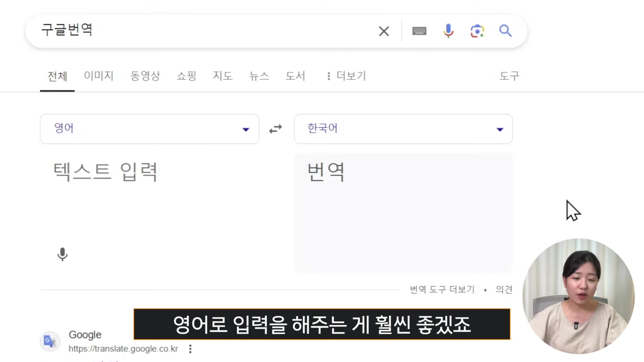This screenshot has height=362, width=644.
Task: Start voice input in the translate box
Action: (62, 254)
